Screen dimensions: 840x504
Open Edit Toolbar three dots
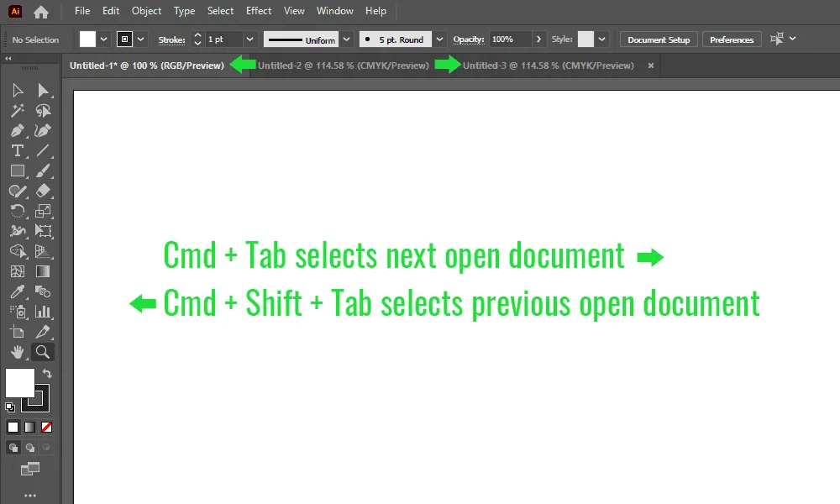(x=30, y=496)
